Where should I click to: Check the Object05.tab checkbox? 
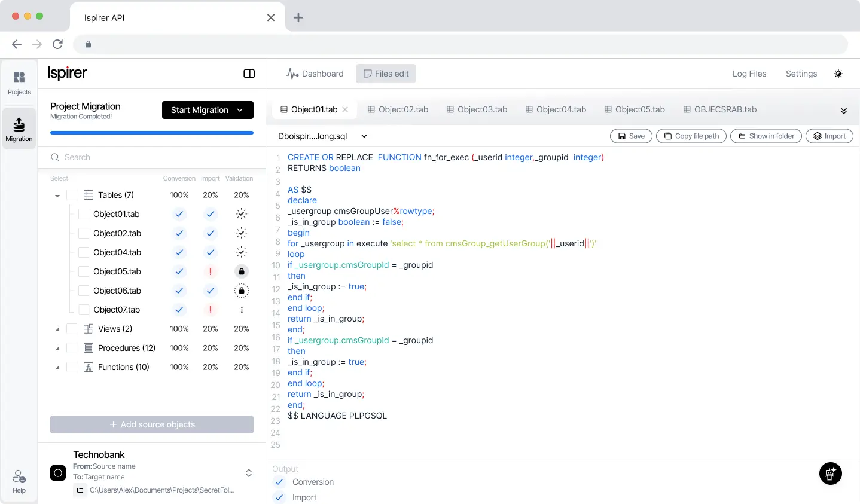click(x=84, y=271)
